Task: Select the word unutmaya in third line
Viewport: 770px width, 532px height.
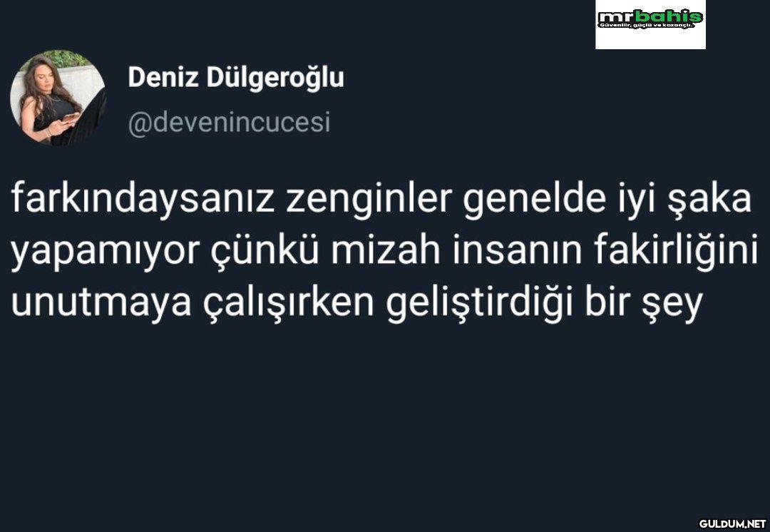Action: click(101, 304)
